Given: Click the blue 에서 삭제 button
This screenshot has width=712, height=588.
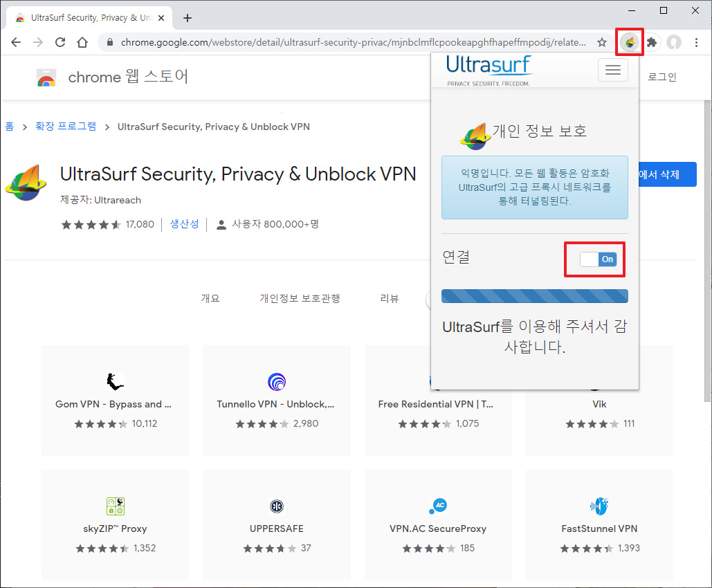Looking at the screenshot, I should tap(668, 174).
